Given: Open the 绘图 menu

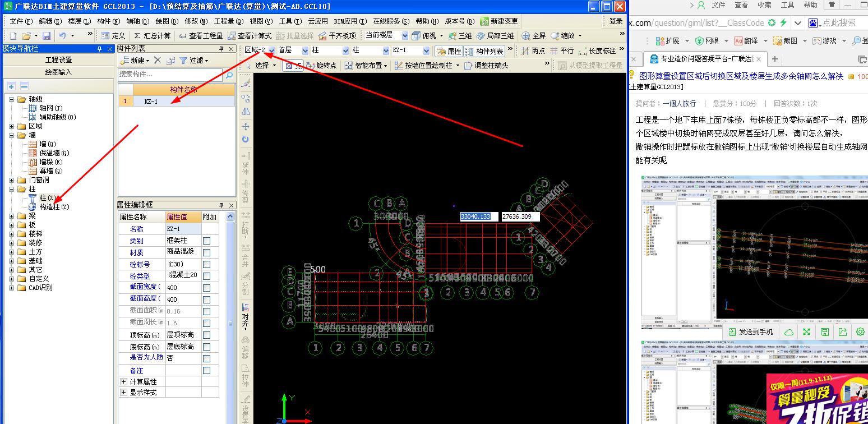Looking at the screenshot, I should [x=167, y=21].
